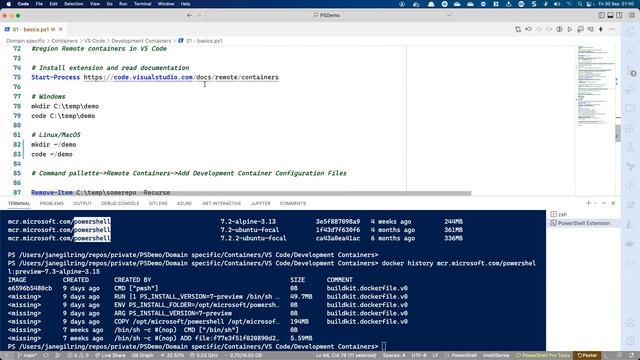The image size is (640, 360).
Task: Open editor More Actions ellipsis
Action: pos(611,29)
